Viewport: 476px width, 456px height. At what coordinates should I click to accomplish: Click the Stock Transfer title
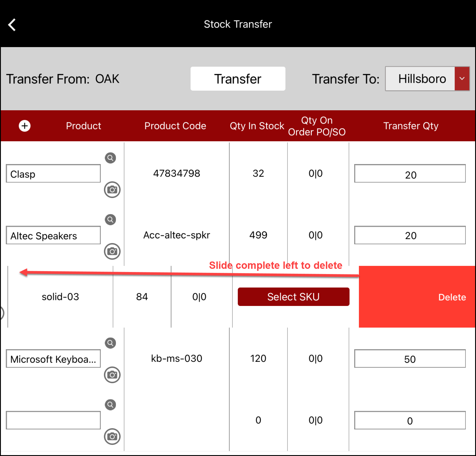coord(238,24)
